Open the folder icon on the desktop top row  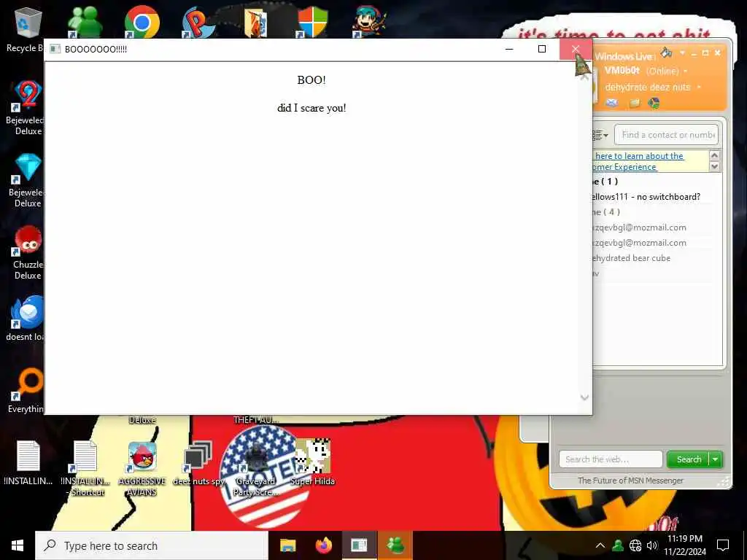tap(255, 23)
